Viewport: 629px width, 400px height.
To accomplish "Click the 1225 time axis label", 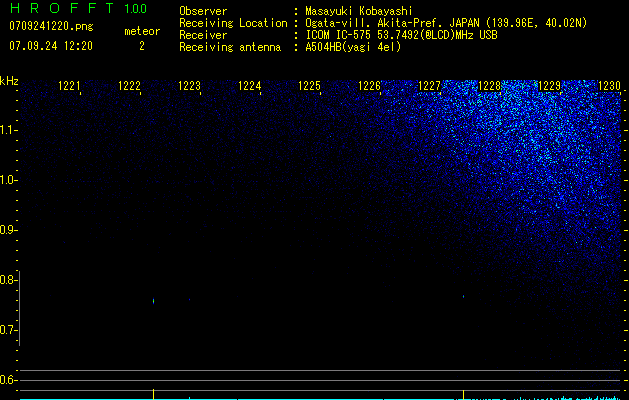I will point(309,85).
